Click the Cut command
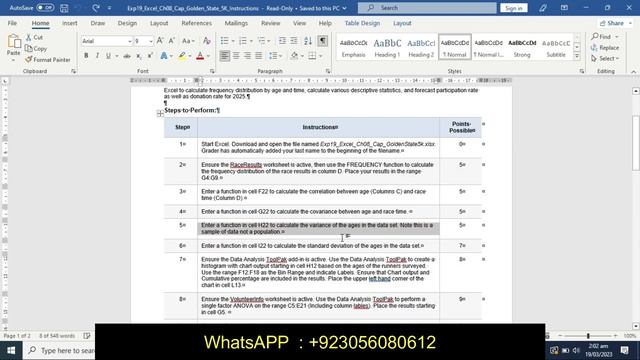 pyautogui.click(x=34, y=37)
